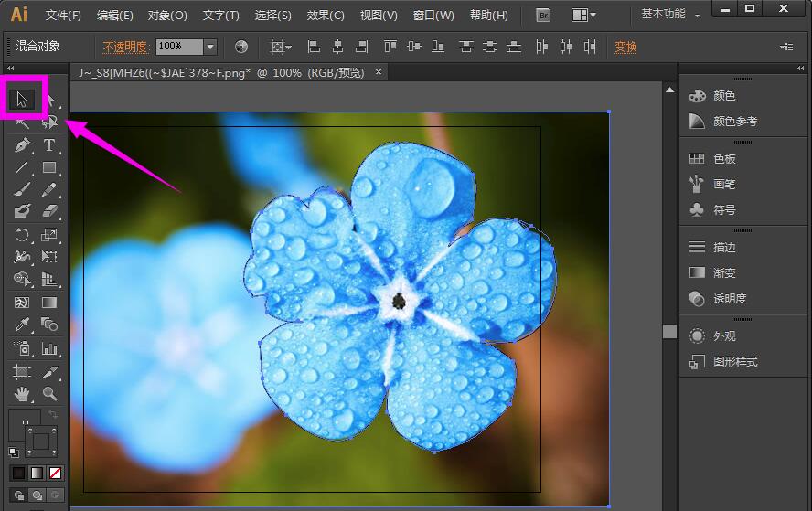Open the 效果(C) menu
The width and height of the screenshot is (812, 511).
(326, 16)
